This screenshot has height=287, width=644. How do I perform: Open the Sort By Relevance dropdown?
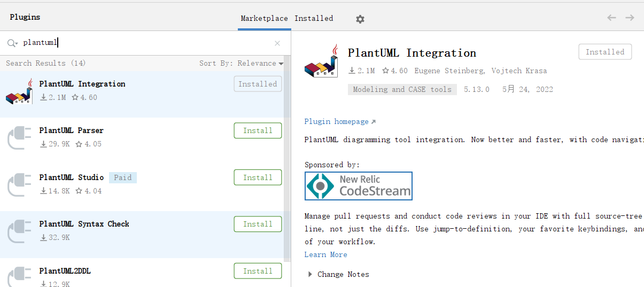[x=241, y=63]
